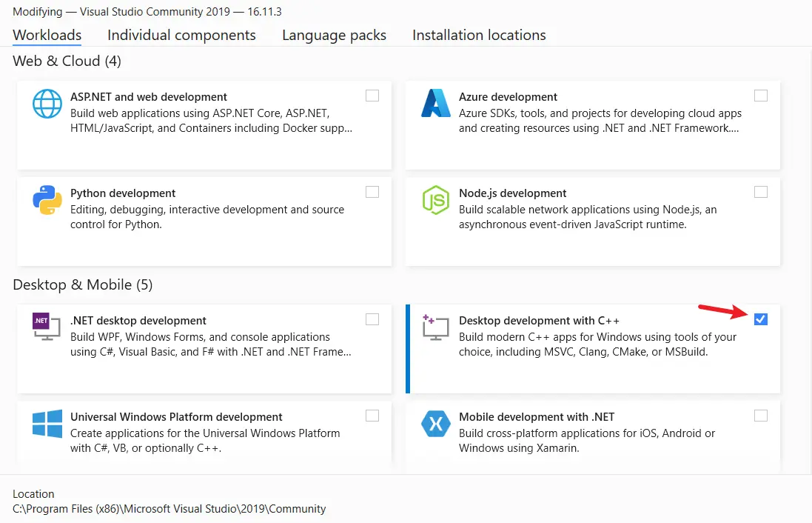Enable the ASP.NET and web development workload

pyautogui.click(x=372, y=96)
